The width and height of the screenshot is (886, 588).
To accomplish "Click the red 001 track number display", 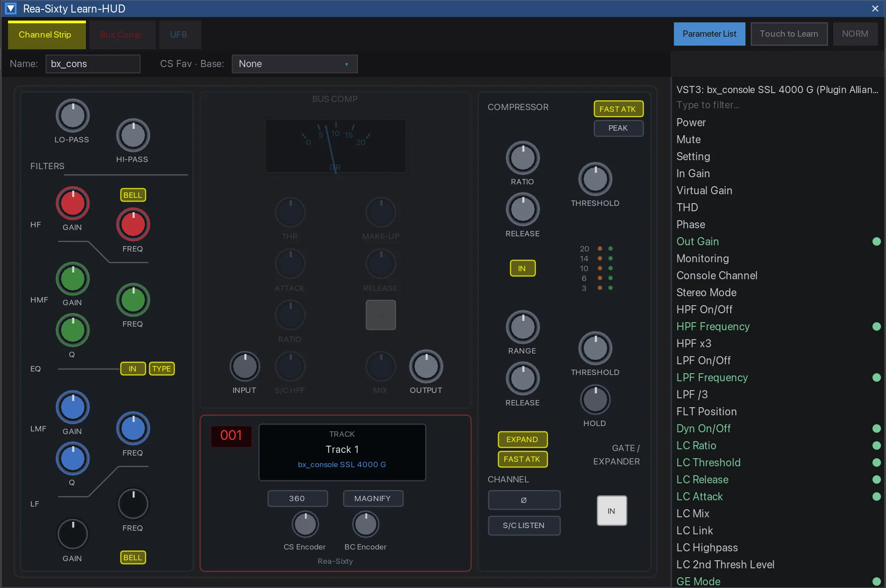I will click(x=231, y=435).
